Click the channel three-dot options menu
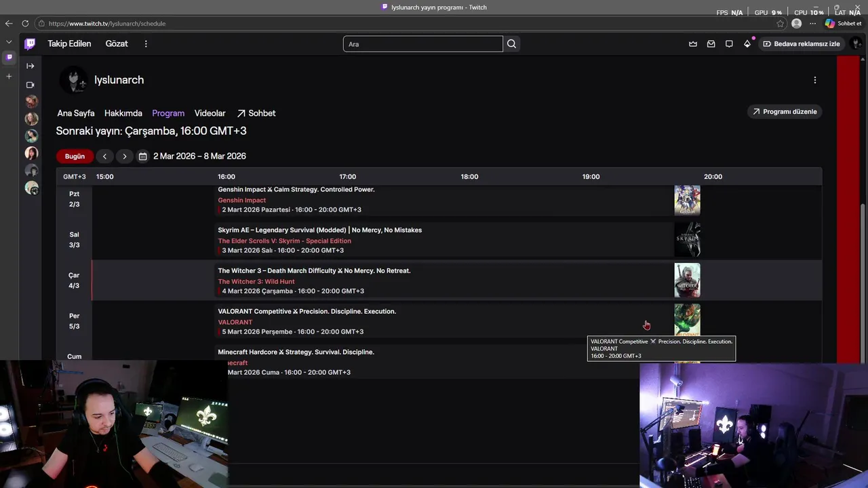This screenshot has height=488, width=868. [814, 80]
